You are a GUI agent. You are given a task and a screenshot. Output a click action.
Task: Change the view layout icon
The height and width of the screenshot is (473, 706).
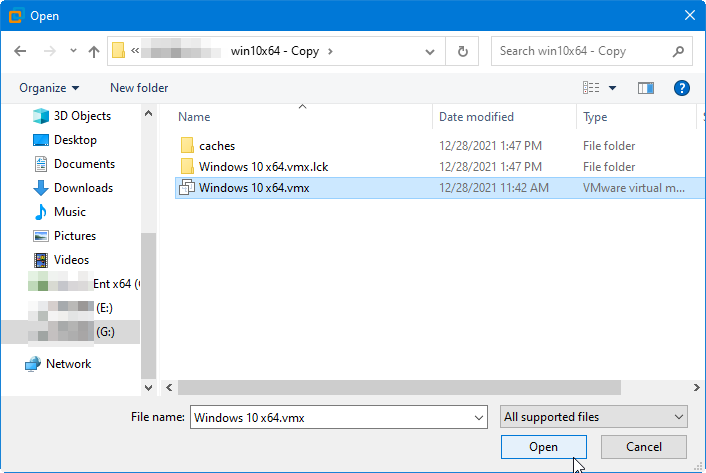point(591,88)
